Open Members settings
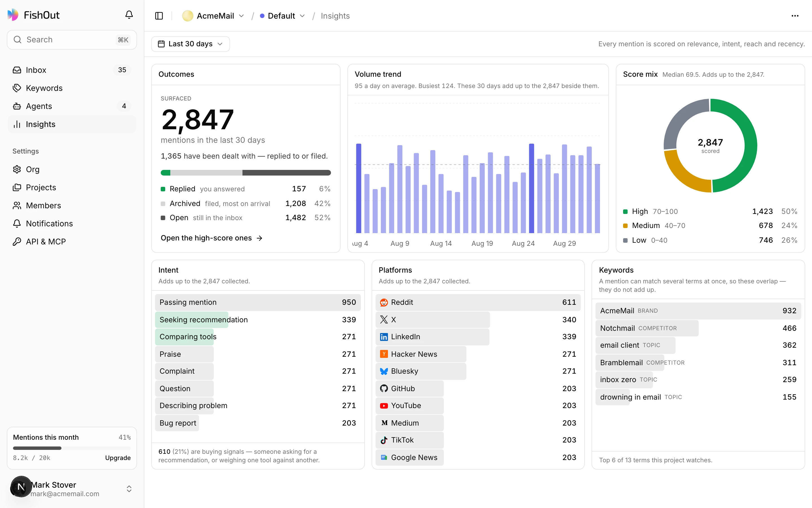The image size is (812, 508). [71, 206]
